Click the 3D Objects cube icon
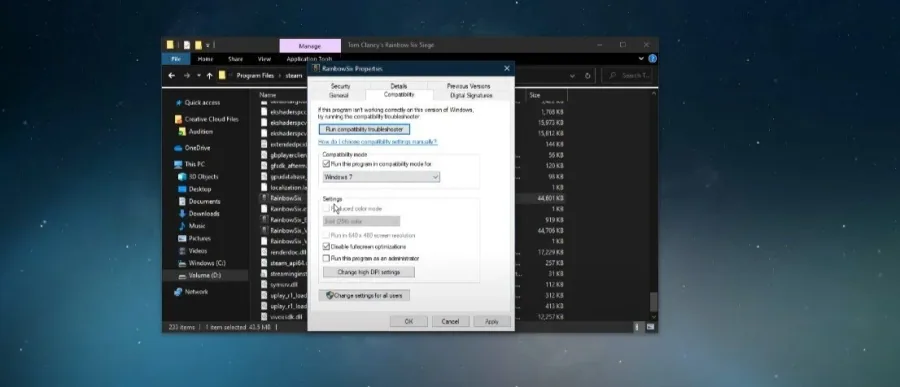Screen dimensions: 900x387 182,177
